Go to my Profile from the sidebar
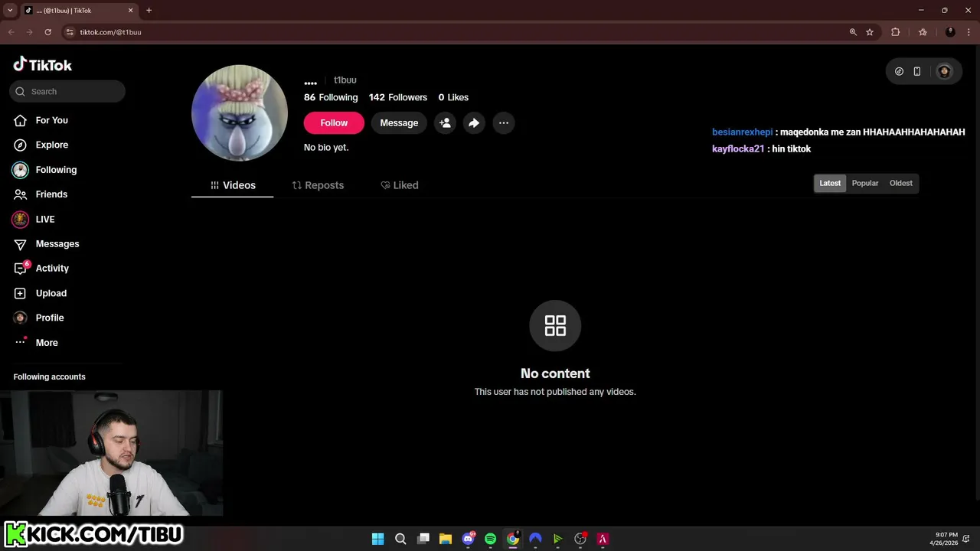This screenshot has height=551, width=980. coord(50,318)
